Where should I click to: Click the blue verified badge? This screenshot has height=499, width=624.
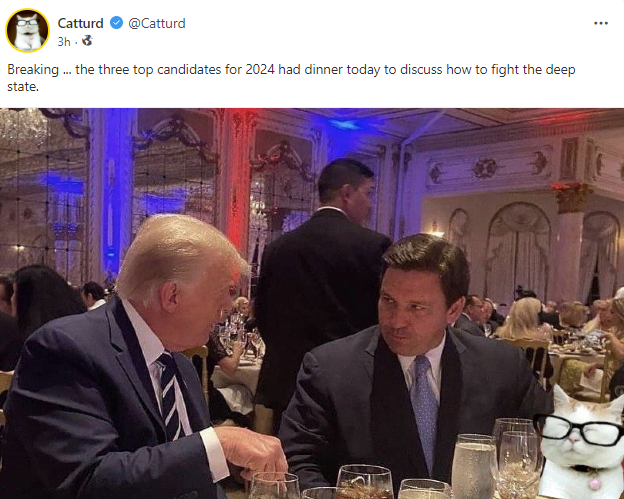point(116,23)
